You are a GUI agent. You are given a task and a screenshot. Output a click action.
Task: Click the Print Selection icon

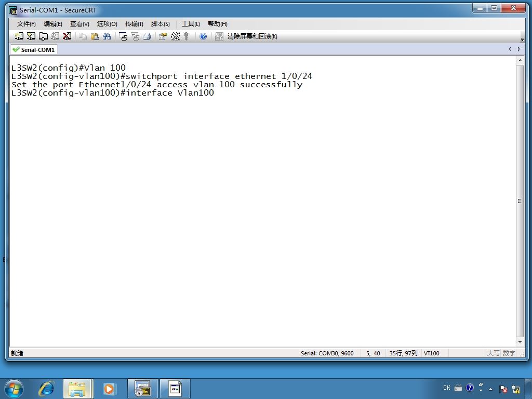[x=135, y=36]
